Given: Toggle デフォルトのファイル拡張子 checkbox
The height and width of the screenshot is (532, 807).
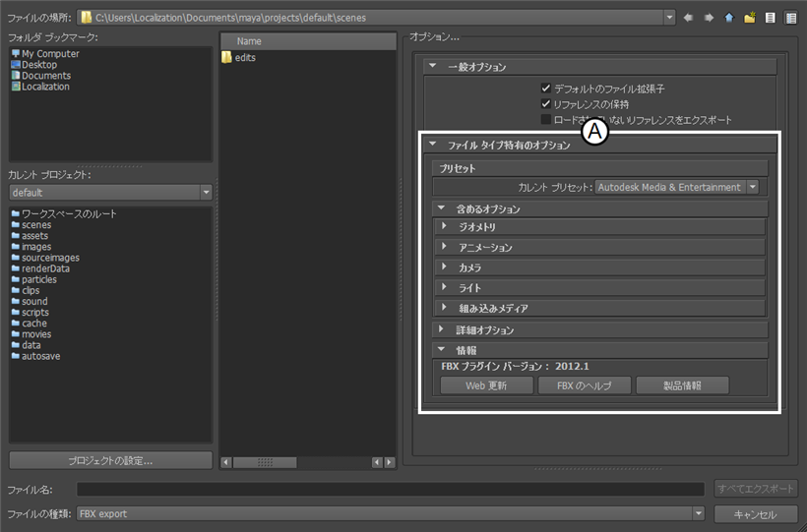Looking at the screenshot, I should [546, 89].
